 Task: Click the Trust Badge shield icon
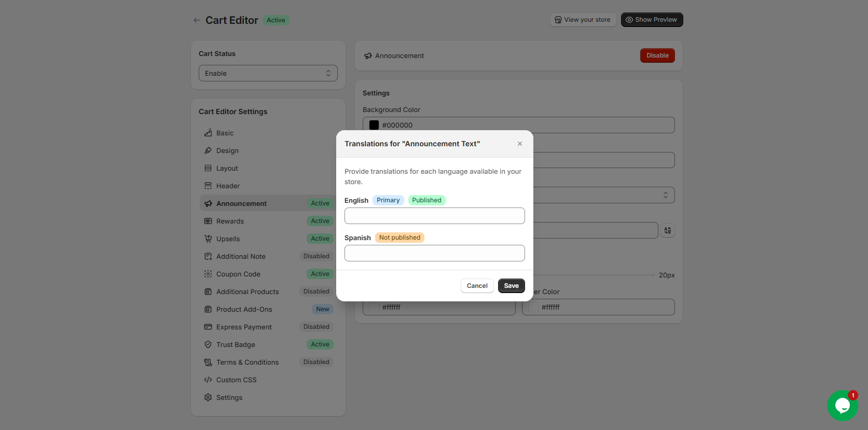coord(208,344)
